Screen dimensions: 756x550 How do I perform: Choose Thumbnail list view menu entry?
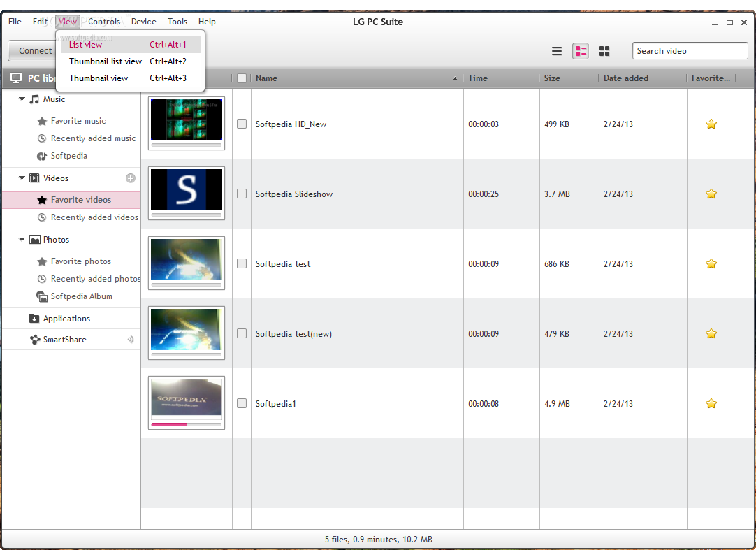(131, 61)
